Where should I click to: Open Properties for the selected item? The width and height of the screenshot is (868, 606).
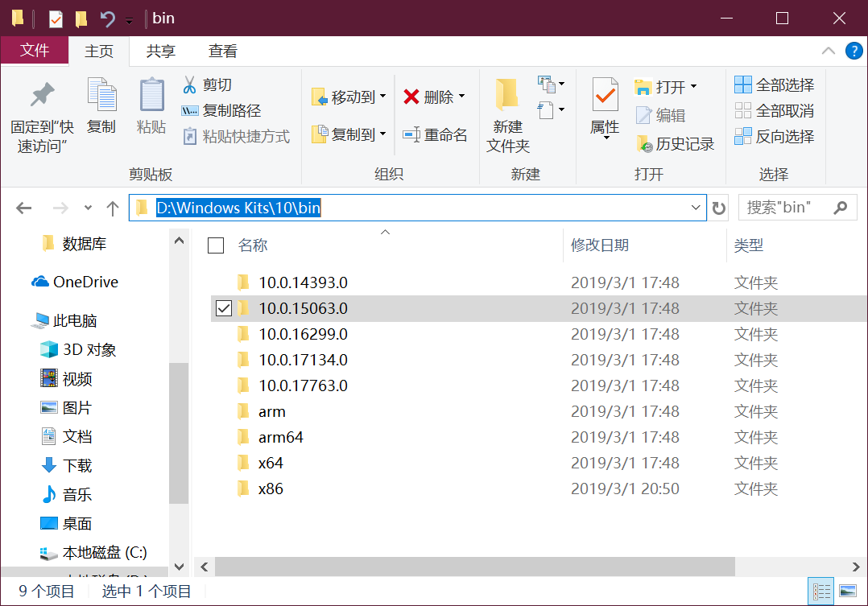click(x=605, y=107)
